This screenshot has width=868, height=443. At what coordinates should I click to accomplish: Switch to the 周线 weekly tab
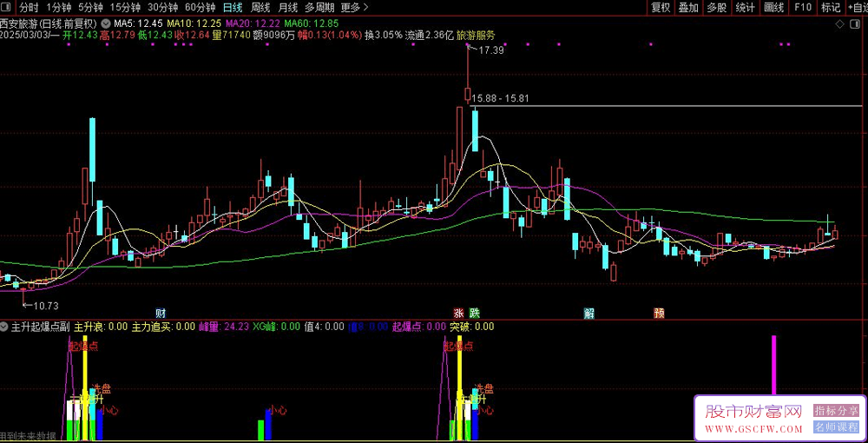coord(260,8)
